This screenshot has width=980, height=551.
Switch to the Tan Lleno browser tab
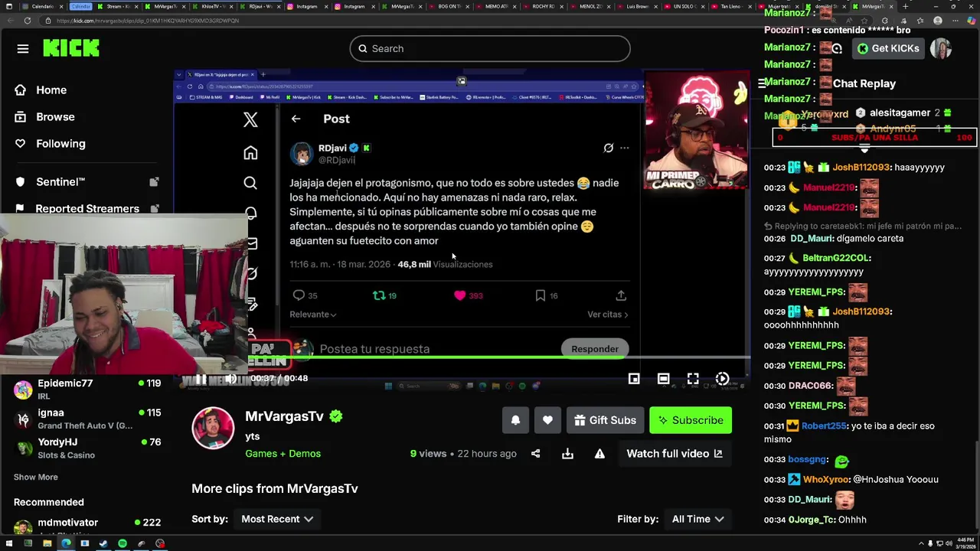coord(733,6)
